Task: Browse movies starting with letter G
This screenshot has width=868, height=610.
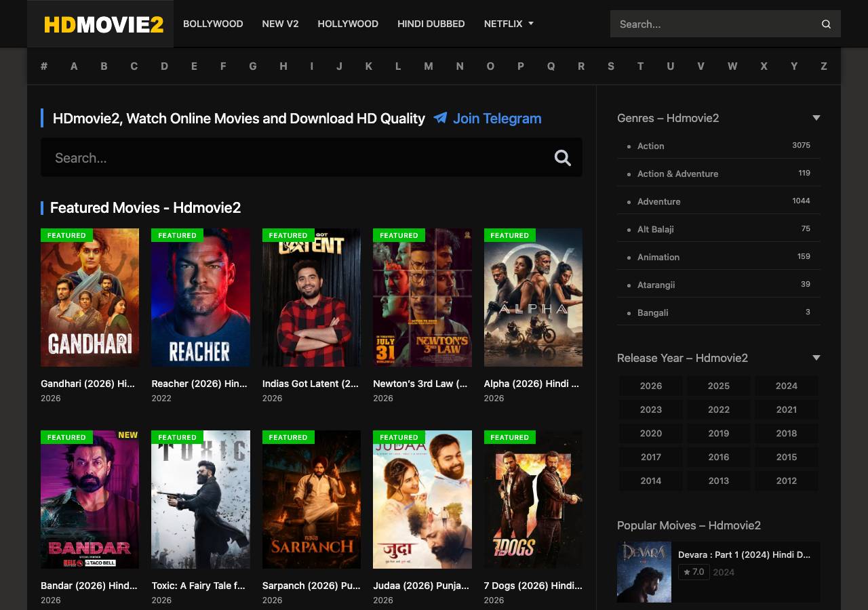Action: point(253,66)
